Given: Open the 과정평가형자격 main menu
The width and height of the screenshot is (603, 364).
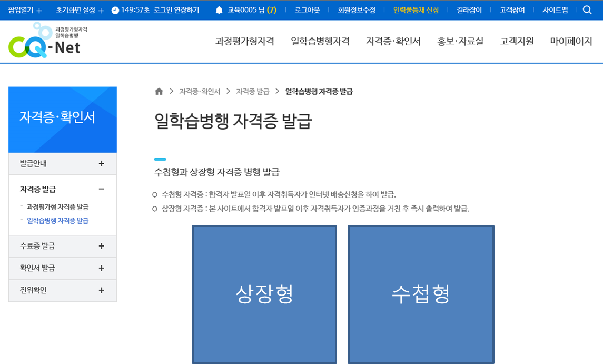Looking at the screenshot, I should click(x=244, y=41).
